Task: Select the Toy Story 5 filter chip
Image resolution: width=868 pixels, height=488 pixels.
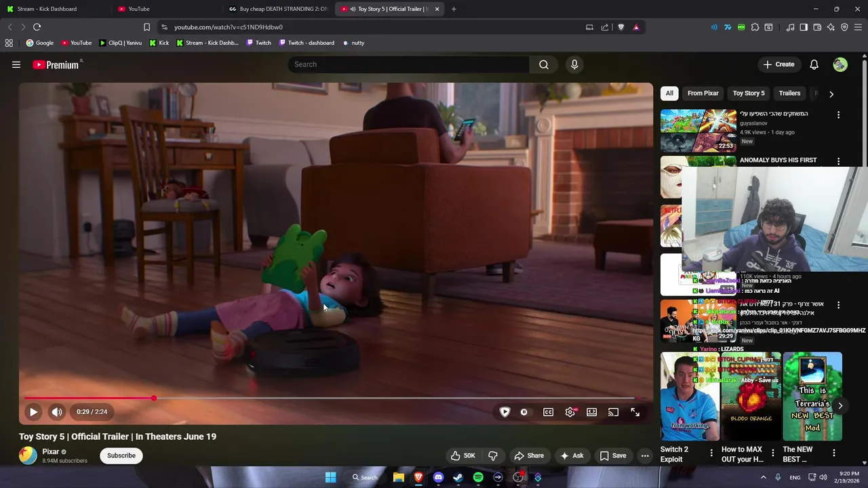Action: tap(749, 94)
